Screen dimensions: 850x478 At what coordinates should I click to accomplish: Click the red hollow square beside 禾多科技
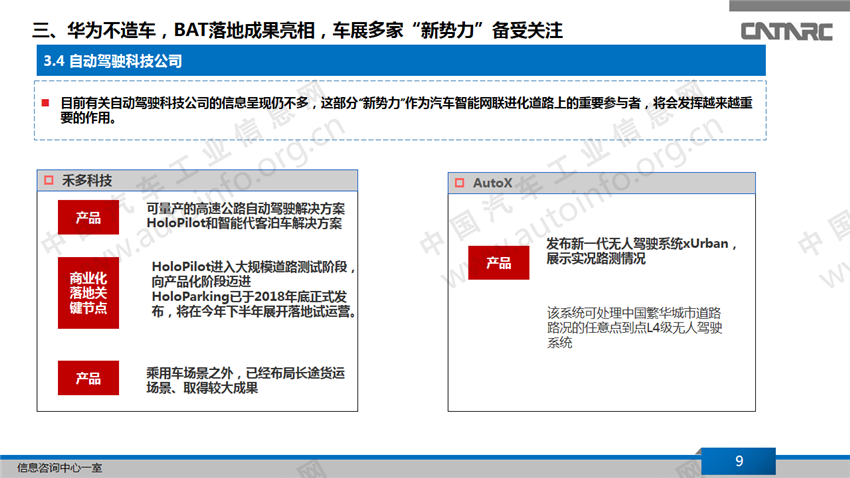click(x=49, y=180)
